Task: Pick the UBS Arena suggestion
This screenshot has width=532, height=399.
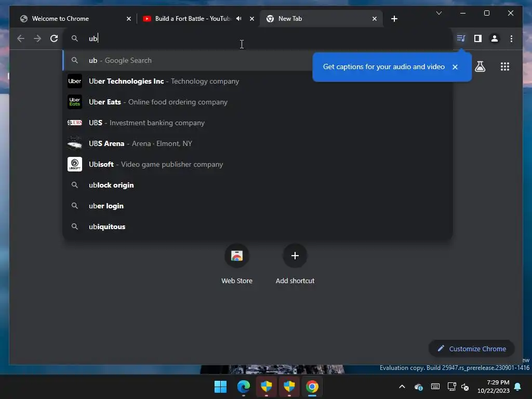Action: click(258, 143)
